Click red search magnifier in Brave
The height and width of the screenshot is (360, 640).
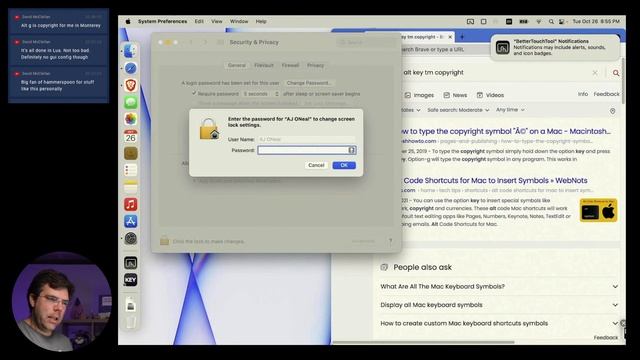(616, 73)
